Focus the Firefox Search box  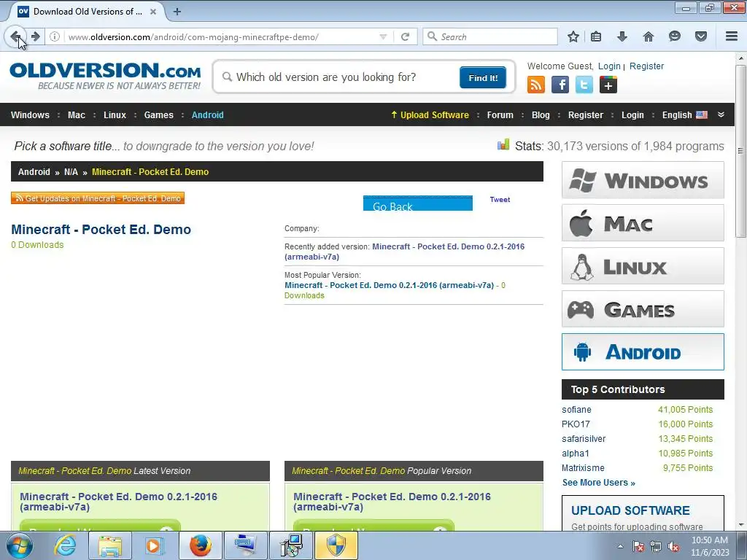(x=490, y=36)
